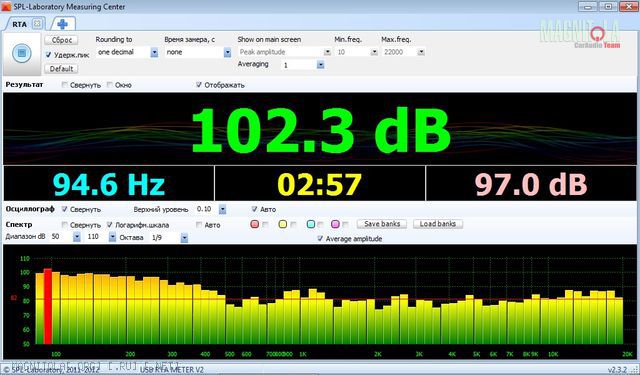Select the red bank color circle
640x375 pixels.
pyautogui.click(x=255, y=224)
